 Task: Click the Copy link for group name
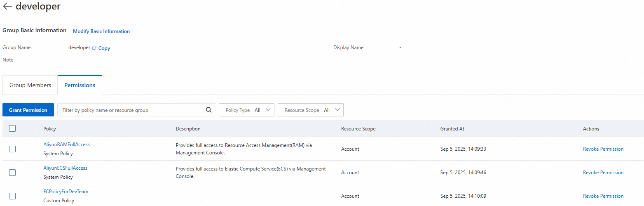104,48
